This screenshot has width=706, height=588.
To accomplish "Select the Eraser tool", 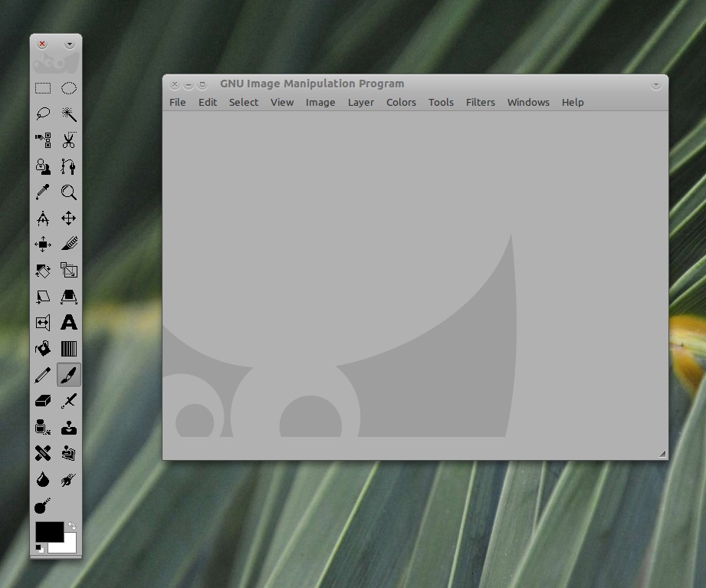I will click(43, 401).
